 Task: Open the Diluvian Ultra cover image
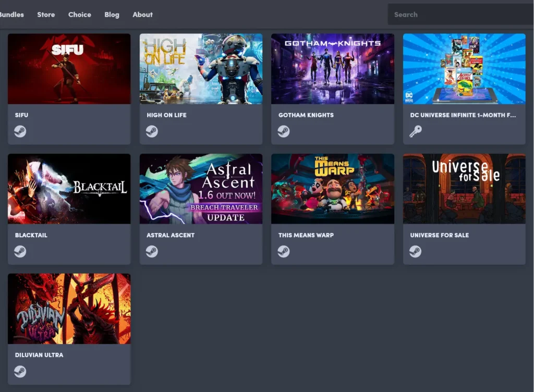click(69, 309)
